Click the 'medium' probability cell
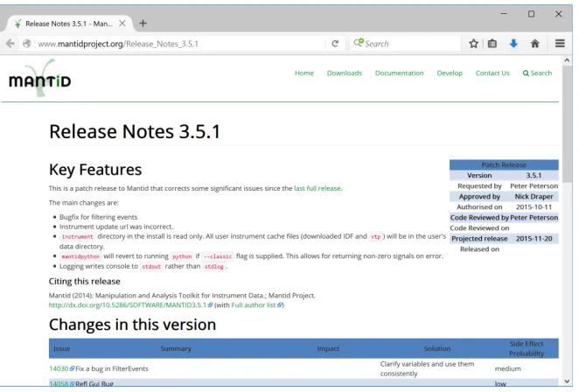Viewport: 579px width, 392px height. point(508,368)
